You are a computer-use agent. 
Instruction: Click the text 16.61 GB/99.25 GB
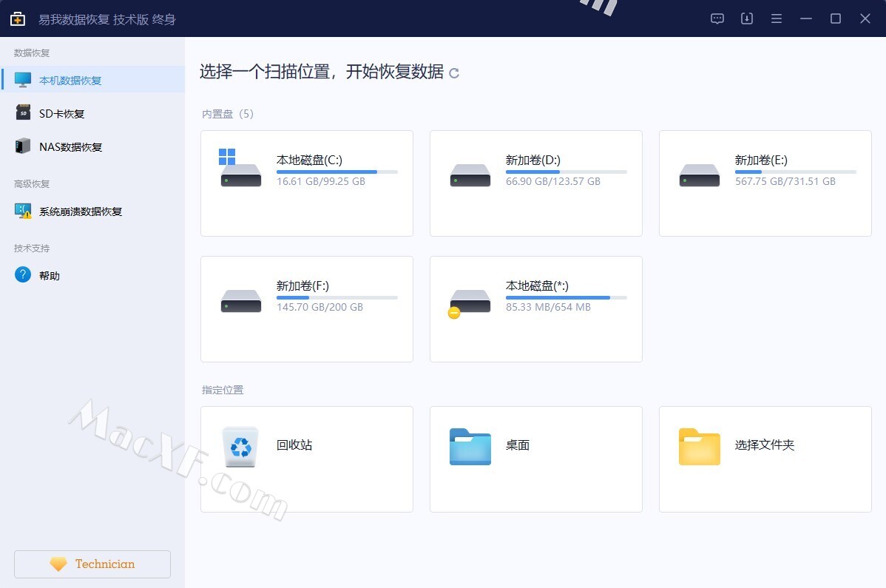[320, 181]
